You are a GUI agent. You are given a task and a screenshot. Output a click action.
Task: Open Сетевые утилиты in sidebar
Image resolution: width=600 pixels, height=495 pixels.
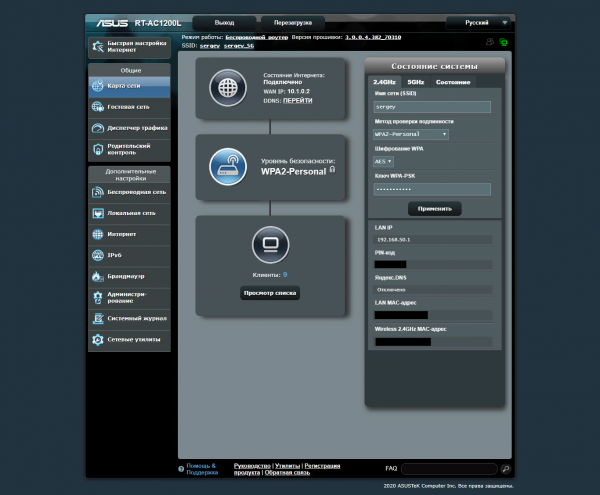point(129,340)
